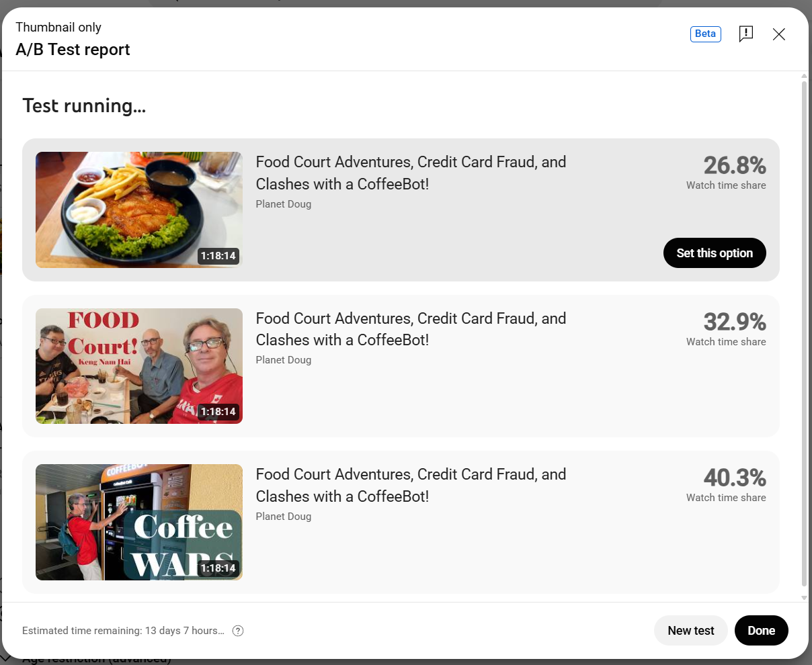Click the send feedback icon

745,34
